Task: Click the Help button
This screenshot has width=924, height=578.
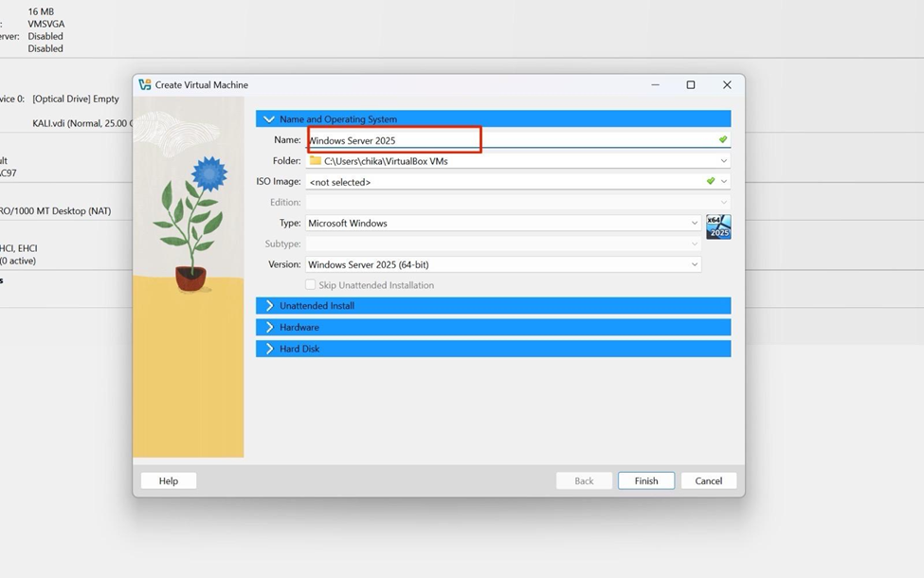Action: coord(169,480)
